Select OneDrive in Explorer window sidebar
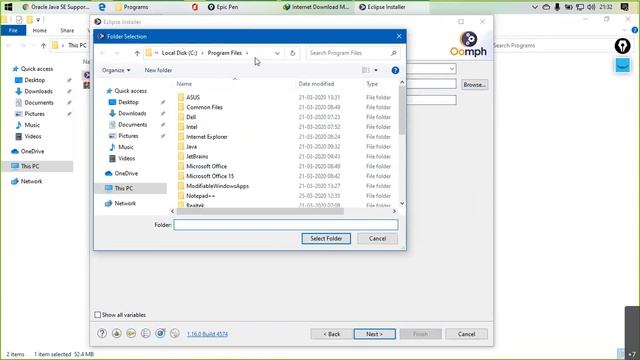 click(32, 151)
